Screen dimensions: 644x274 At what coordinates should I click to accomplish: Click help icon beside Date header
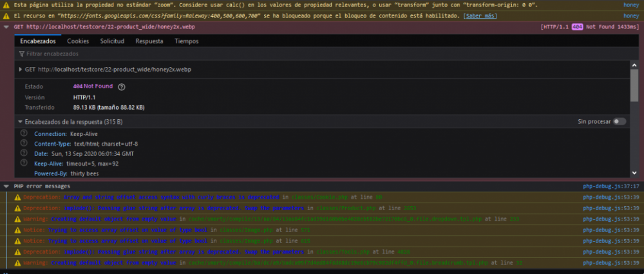pyautogui.click(x=24, y=153)
